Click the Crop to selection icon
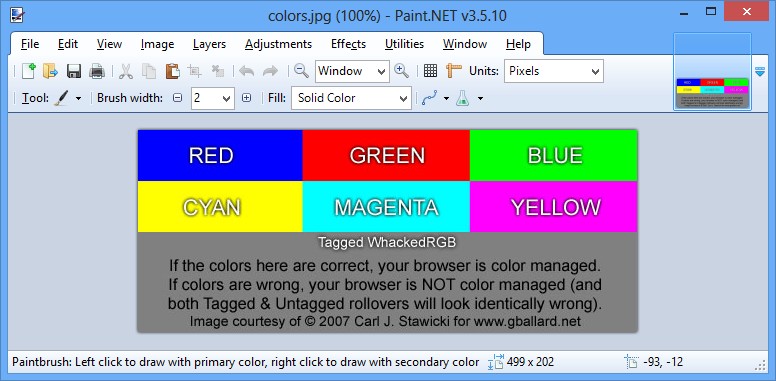Image resolution: width=776 pixels, height=381 pixels. [194, 71]
